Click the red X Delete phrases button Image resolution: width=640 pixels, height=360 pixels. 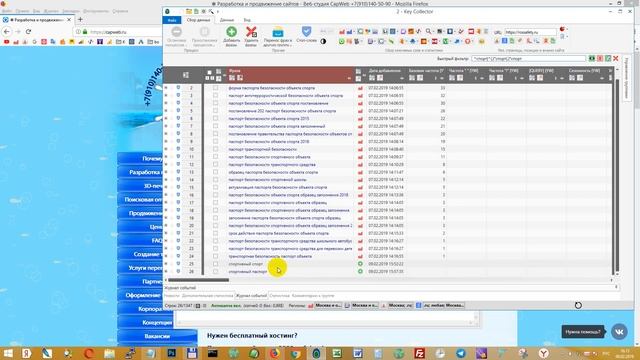251,36
